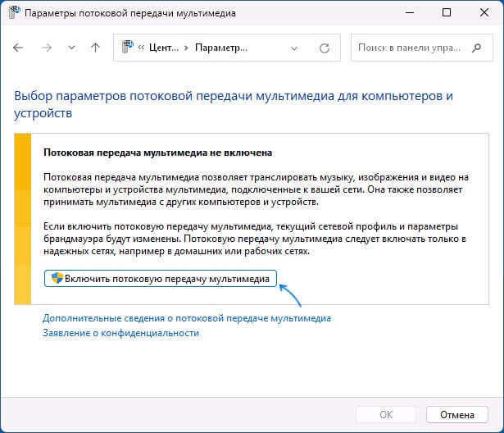Expand the address bar history dropdown
This screenshot has width=504, height=433.
[293, 48]
